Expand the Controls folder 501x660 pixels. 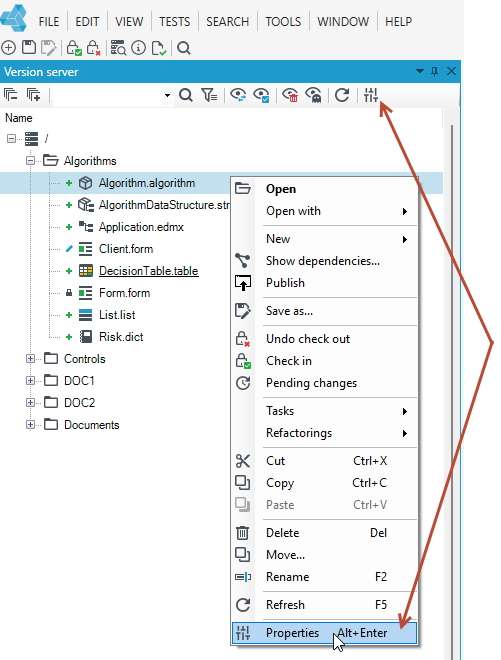point(30,359)
